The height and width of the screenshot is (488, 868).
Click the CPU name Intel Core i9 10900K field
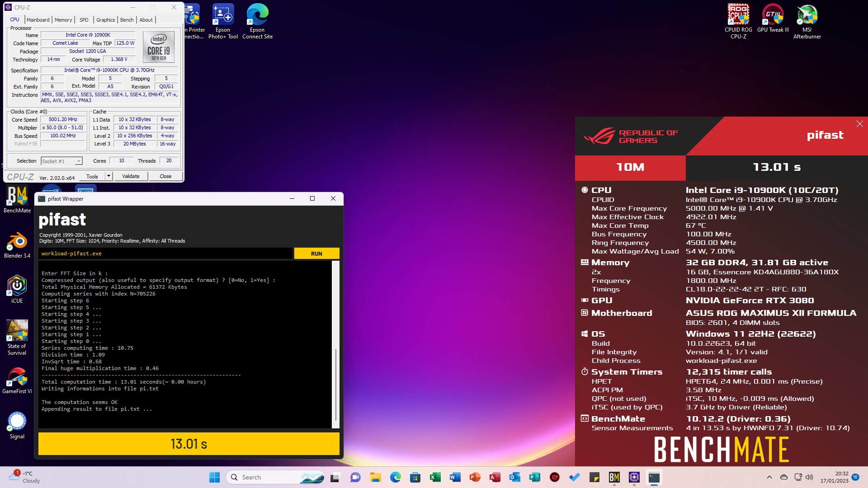(88, 35)
